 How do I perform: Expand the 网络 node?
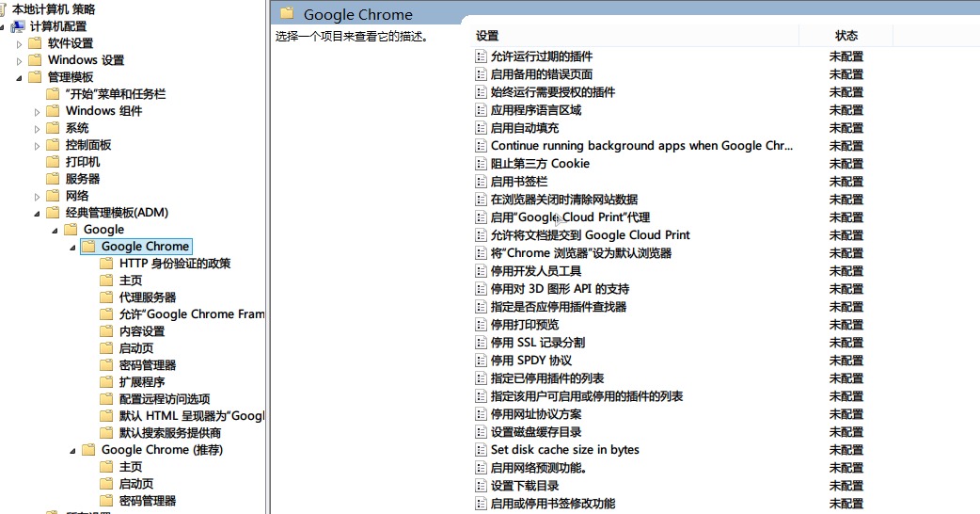point(37,197)
